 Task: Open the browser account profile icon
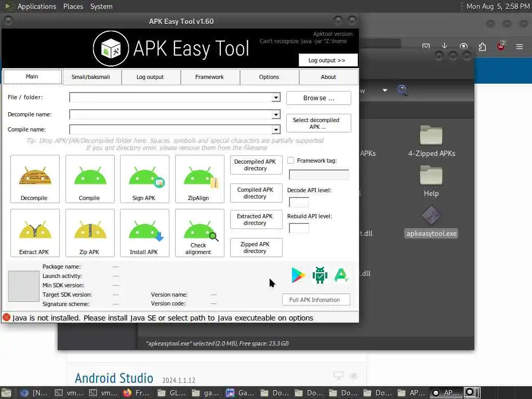tap(463, 46)
